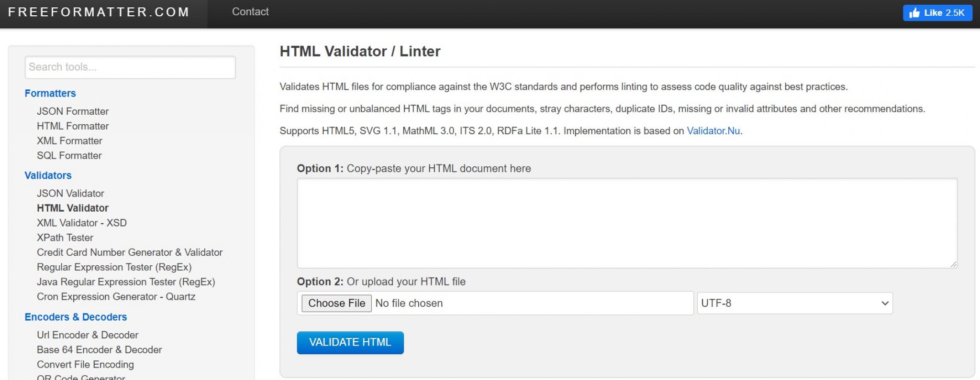Select HTML Validator in sidebar
The width and height of the screenshot is (980, 380).
(73, 208)
